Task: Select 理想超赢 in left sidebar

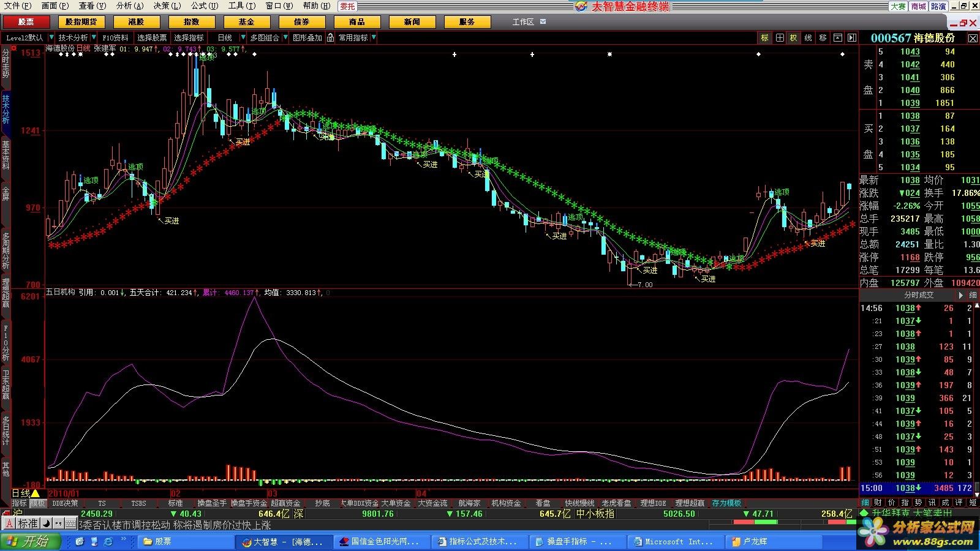Action: pos(6,293)
